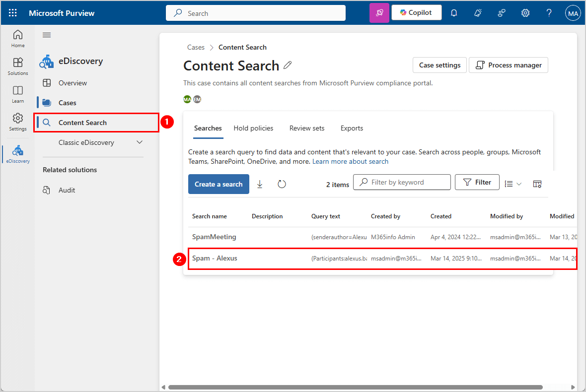Open the SpamMeeting search
This screenshot has height=392, width=586.
tap(214, 237)
